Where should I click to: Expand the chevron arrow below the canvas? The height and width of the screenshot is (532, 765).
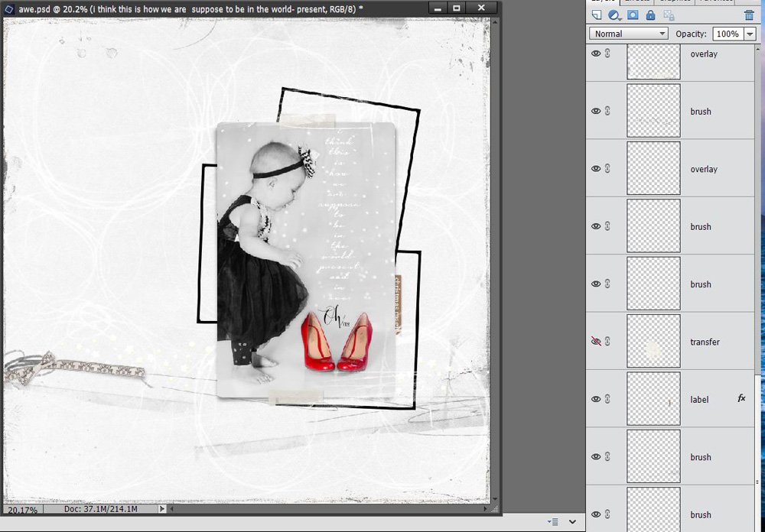click(573, 522)
